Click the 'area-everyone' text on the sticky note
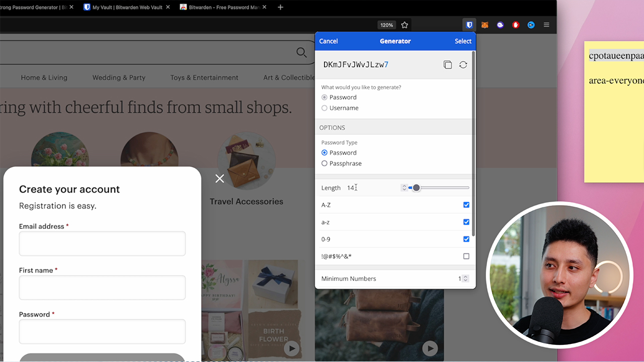Screen dimensions: 644x362 [616, 80]
